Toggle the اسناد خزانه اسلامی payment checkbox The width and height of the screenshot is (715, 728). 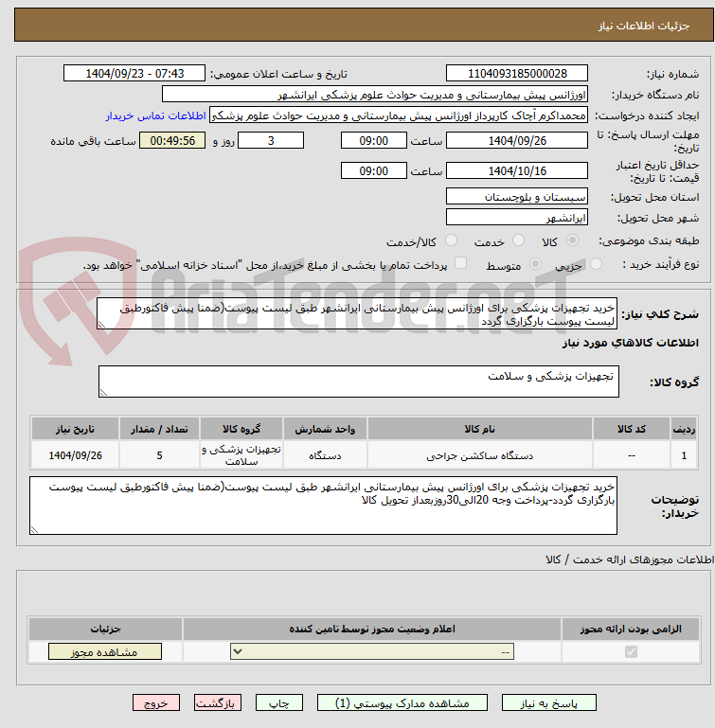tap(460, 263)
